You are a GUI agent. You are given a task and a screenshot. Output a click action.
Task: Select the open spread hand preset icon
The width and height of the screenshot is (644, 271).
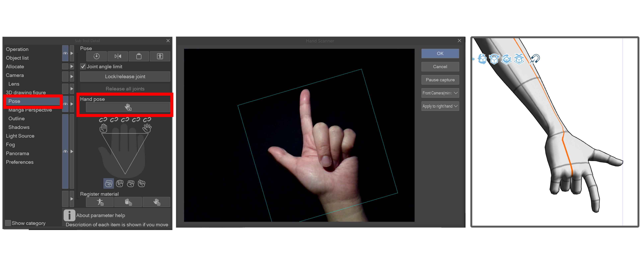coord(147,128)
